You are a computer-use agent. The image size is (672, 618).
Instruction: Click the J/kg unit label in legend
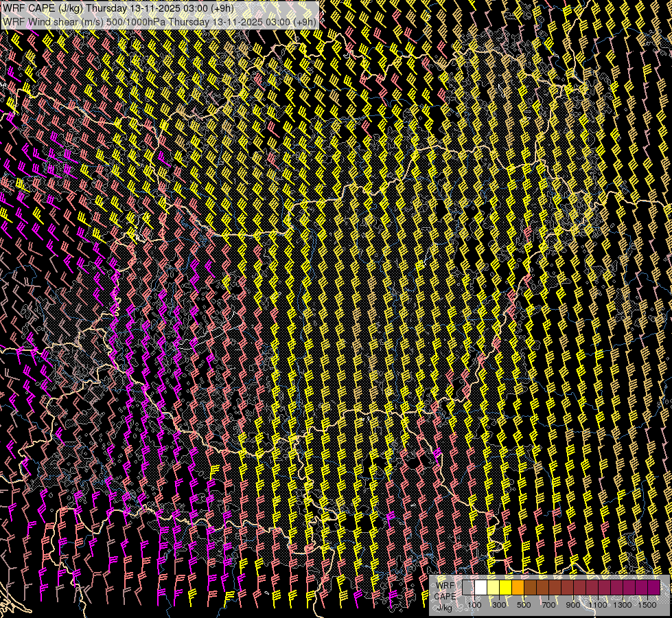pyautogui.click(x=444, y=606)
